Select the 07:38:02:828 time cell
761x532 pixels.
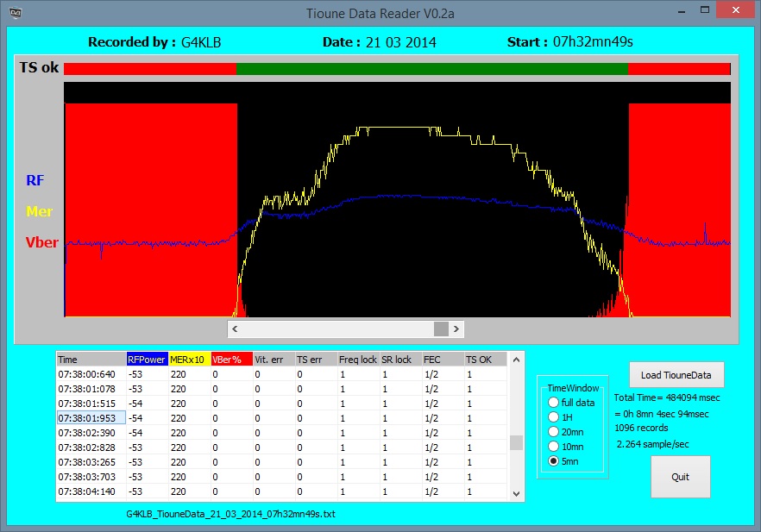91,448
